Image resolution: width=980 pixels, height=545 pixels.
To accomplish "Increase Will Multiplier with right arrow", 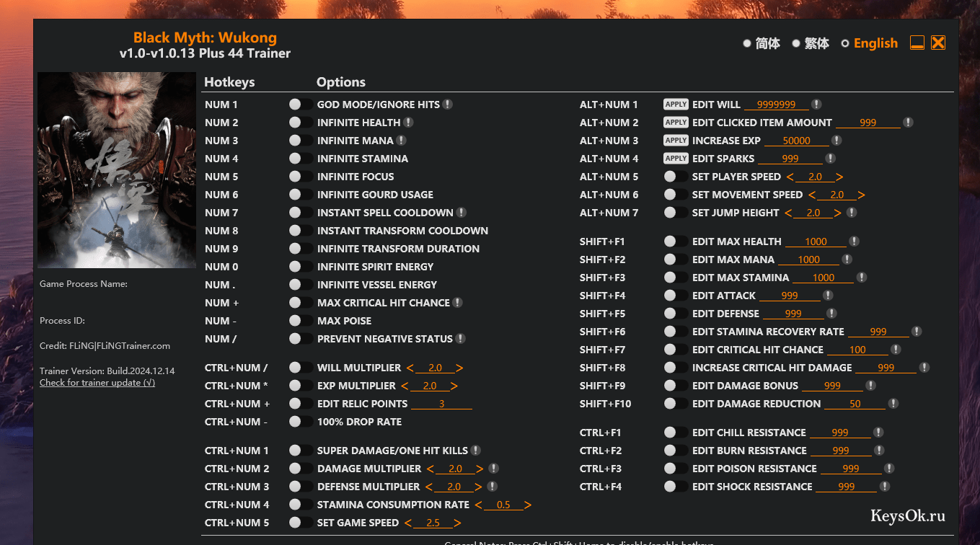I will 459,368.
